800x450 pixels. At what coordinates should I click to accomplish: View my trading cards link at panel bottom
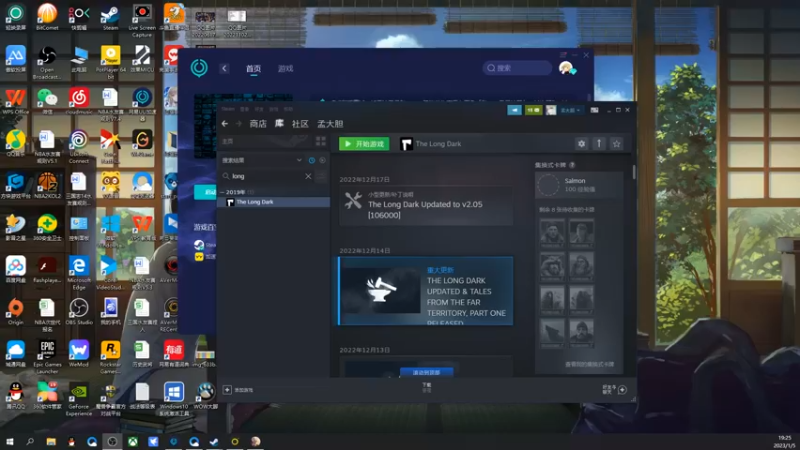tap(589, 364)
